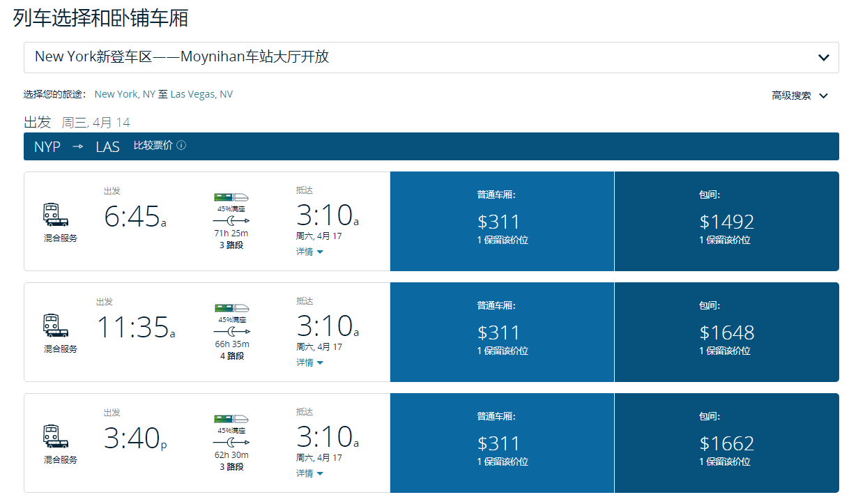Viewport: 865px width, 504px height.
Task: Choose $1648 room fare for 11:35a train
Action: click(726, 333)
